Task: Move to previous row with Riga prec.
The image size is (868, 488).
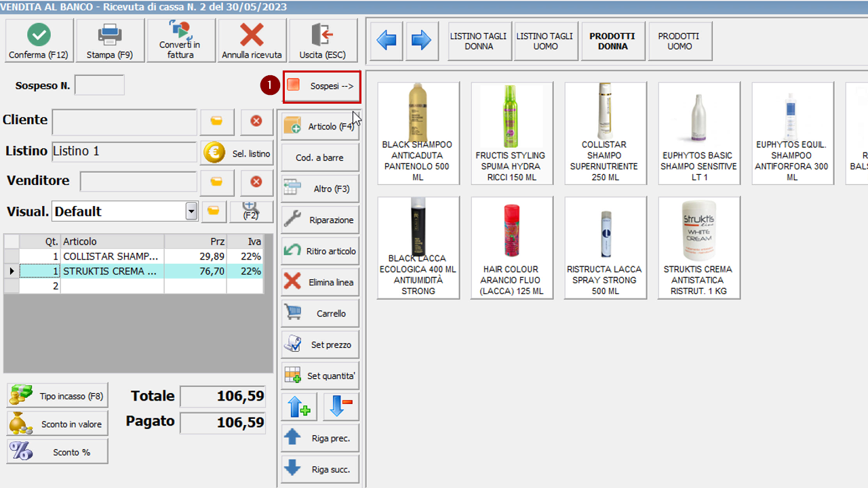Action: (320, 438)
